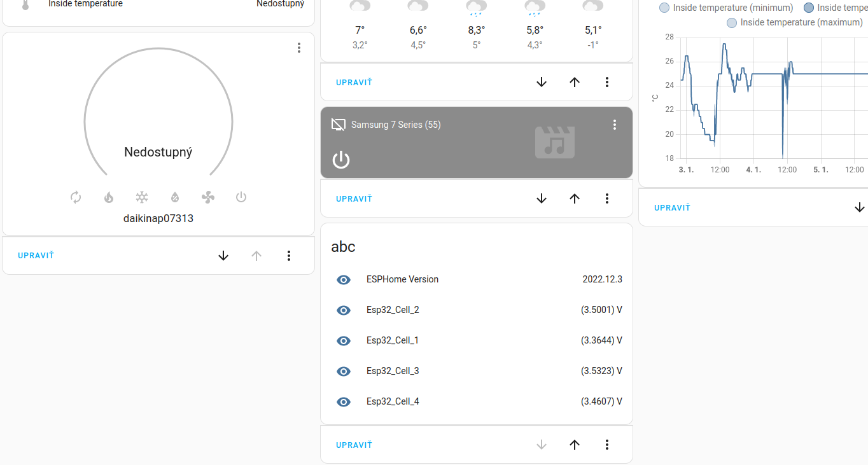Click eye icon for Esp32_Cell_2
Image resolution: width=868 pixels, height=465 pixels.
[344, 310]
